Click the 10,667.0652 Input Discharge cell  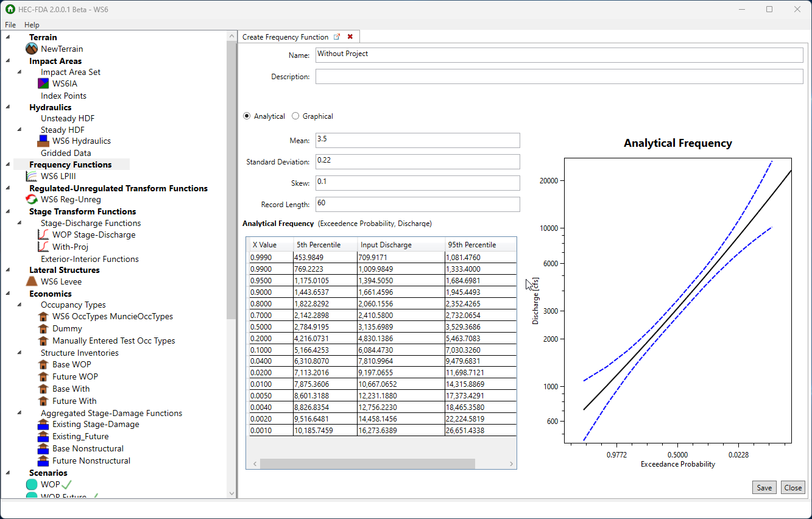click(401, 384)
